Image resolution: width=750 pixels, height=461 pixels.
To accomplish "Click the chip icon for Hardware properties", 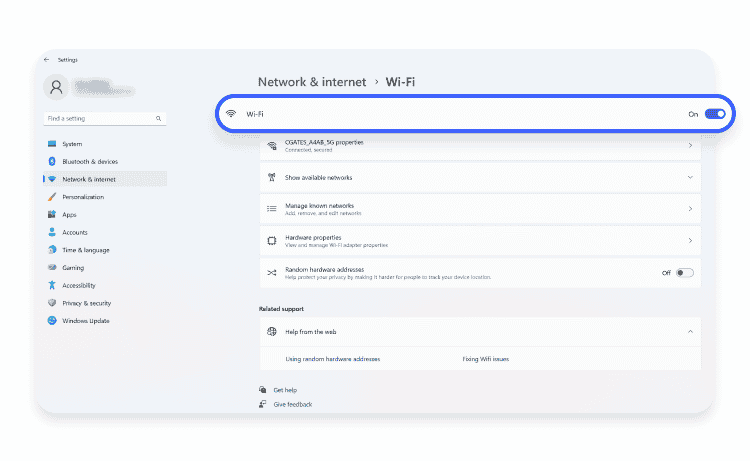I will point(272,241).
